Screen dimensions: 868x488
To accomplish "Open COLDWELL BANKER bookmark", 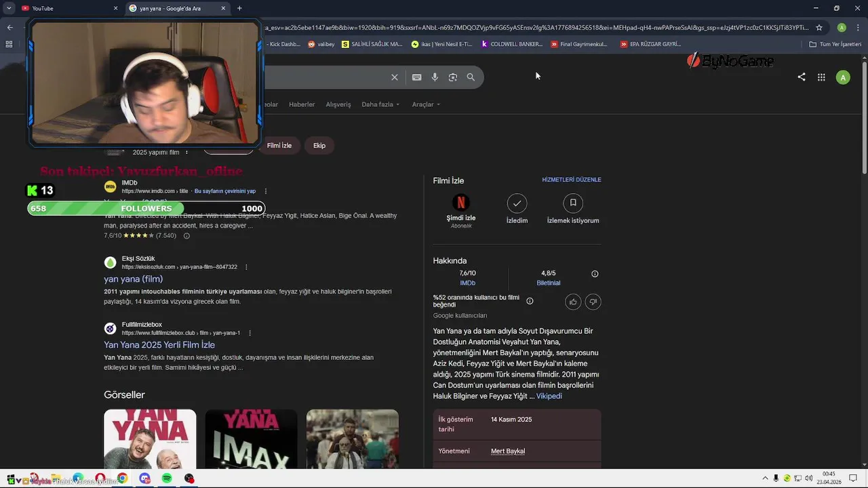I will tap(512, 44).
